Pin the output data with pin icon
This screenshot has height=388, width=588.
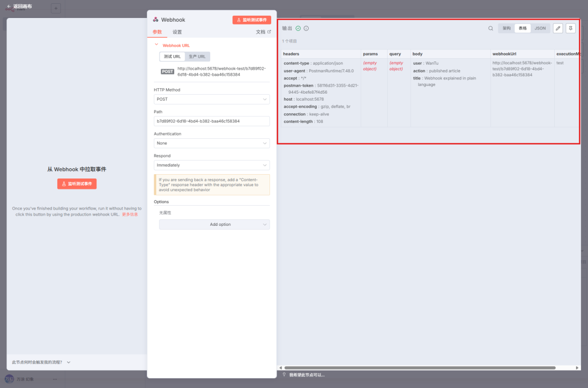click(570, 28)
